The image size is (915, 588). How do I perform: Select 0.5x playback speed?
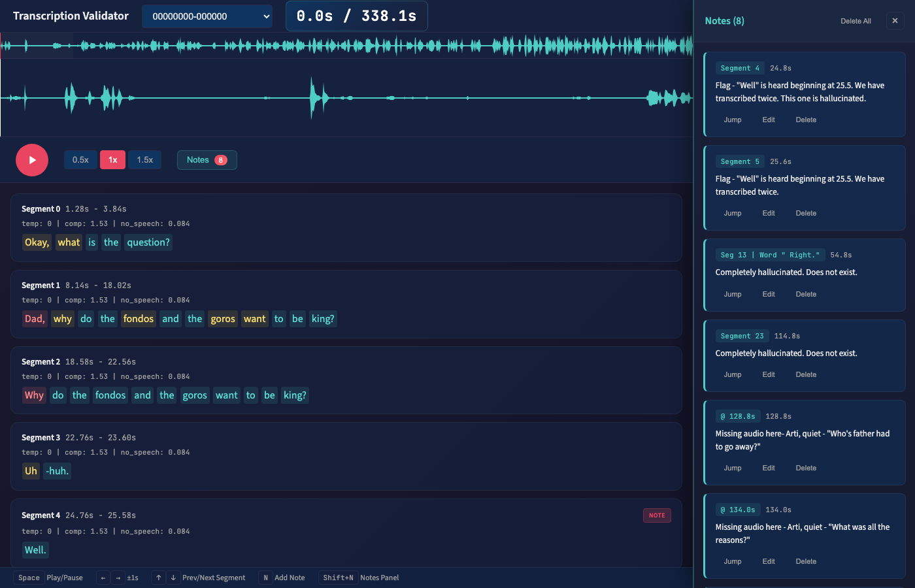(x=80, y=159)
